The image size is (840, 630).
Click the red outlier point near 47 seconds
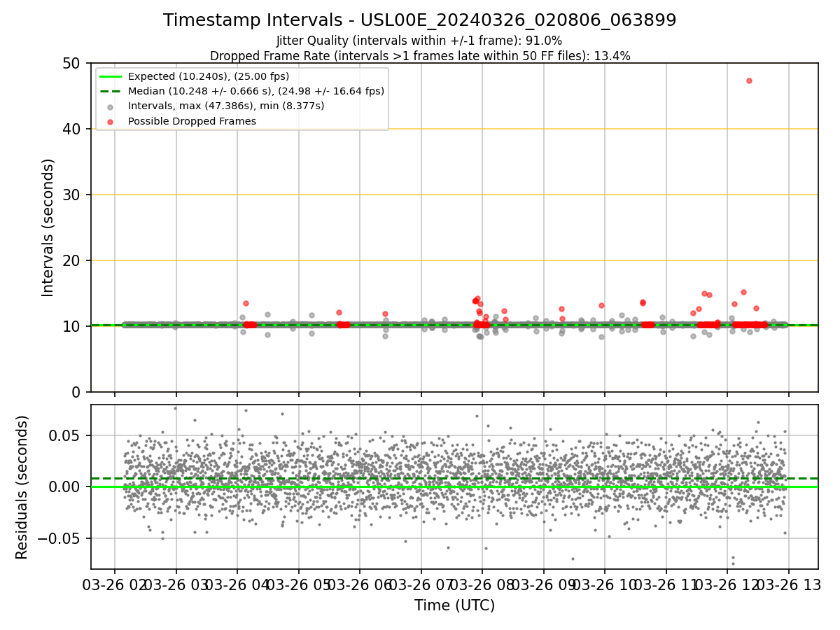click(x=749, y=80)
